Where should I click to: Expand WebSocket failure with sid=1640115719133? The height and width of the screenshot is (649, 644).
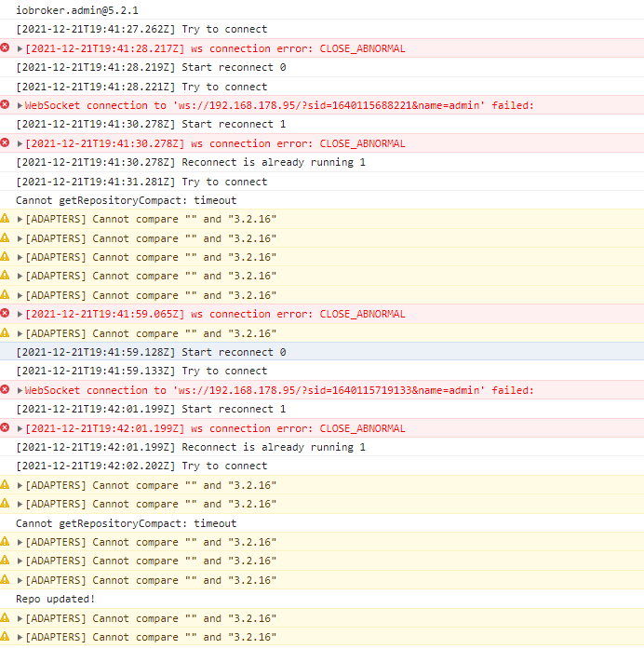coord(20,390)
